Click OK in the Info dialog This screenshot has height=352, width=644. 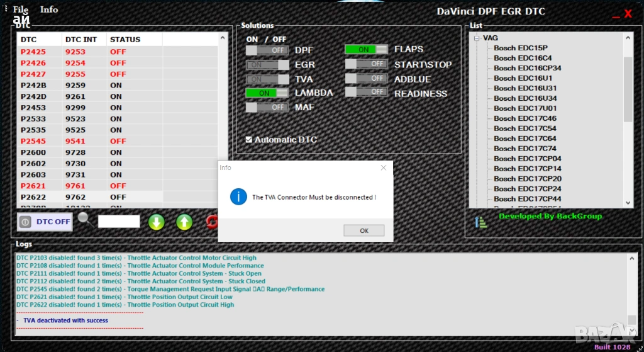point(364,230)
